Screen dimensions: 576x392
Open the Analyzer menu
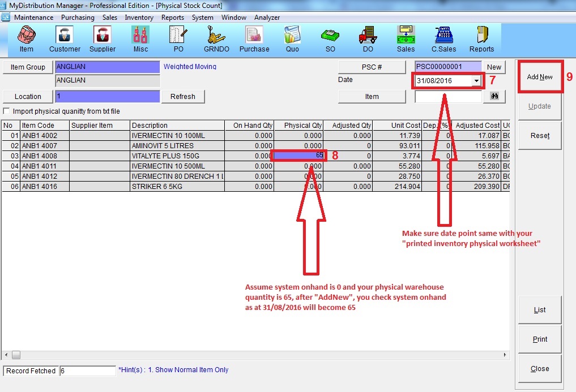pos(267,18)
